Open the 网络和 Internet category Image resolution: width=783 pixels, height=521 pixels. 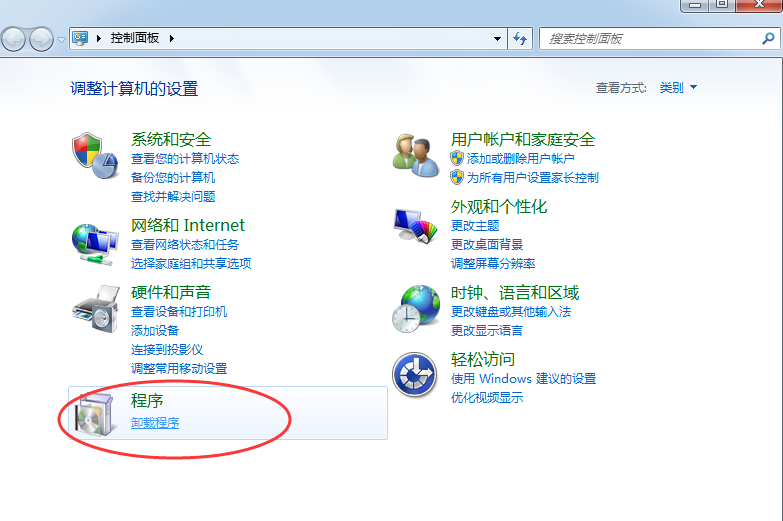coord(188,225)
